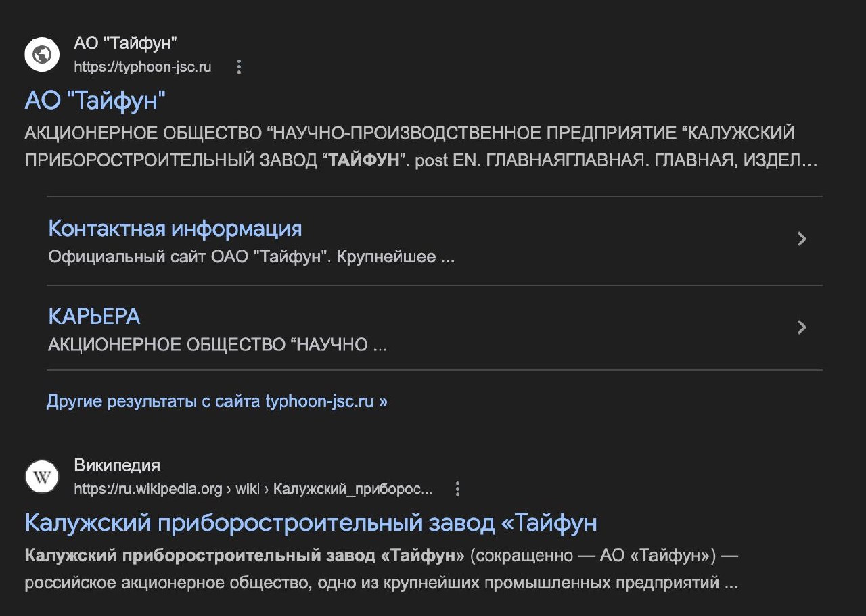Click the Википедия site name label

pyautogui.click(x=117, y=465)
